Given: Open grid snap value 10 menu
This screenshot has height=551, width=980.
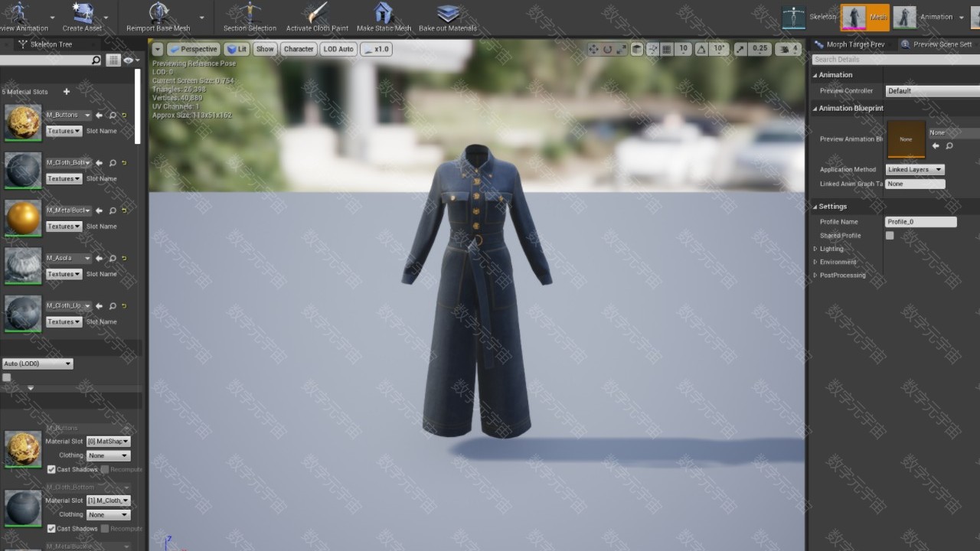Looking at the screenshot, I should coord(684,49).
